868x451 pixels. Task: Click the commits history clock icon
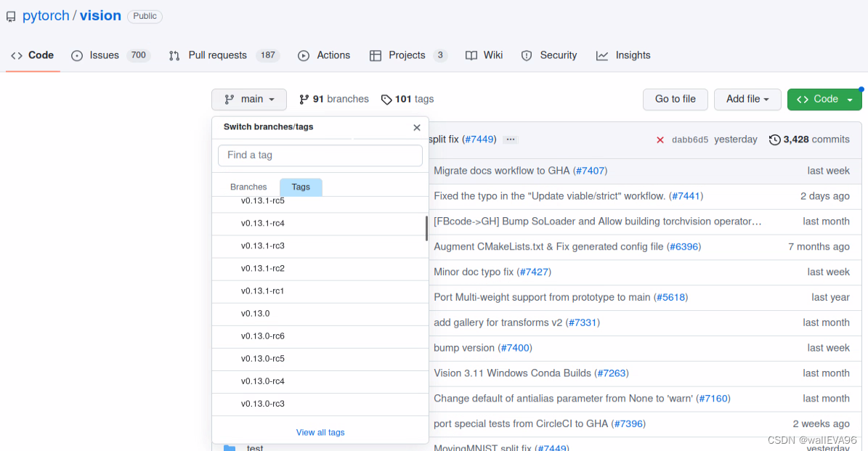774,140
